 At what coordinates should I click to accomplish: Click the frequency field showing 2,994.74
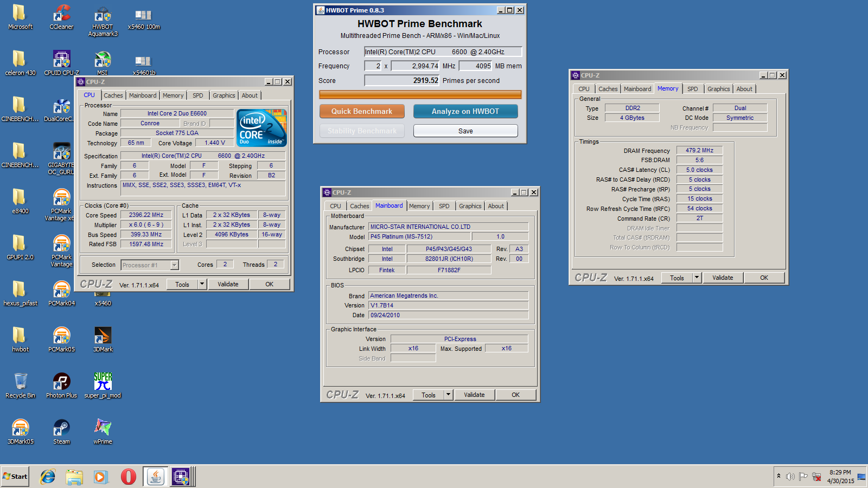pos(415,66)
